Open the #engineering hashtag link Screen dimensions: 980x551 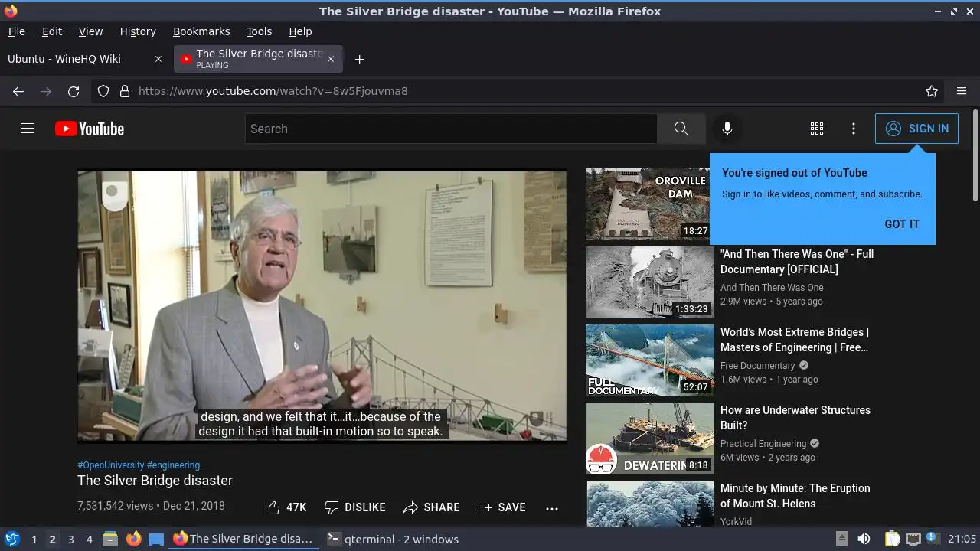[x=173, y=465]
